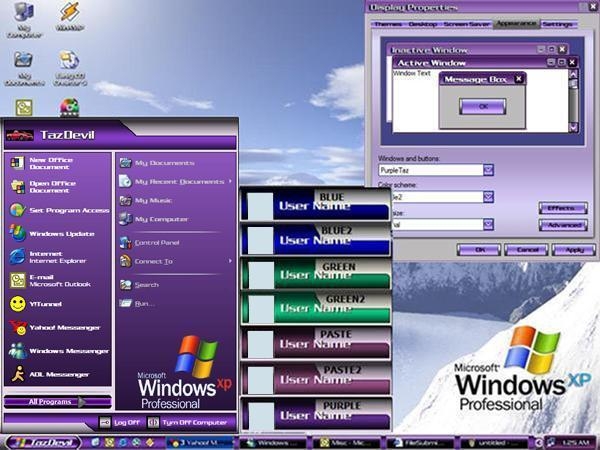
Task: Select My Documents desktop icon
Action: [x=24, y=68]
